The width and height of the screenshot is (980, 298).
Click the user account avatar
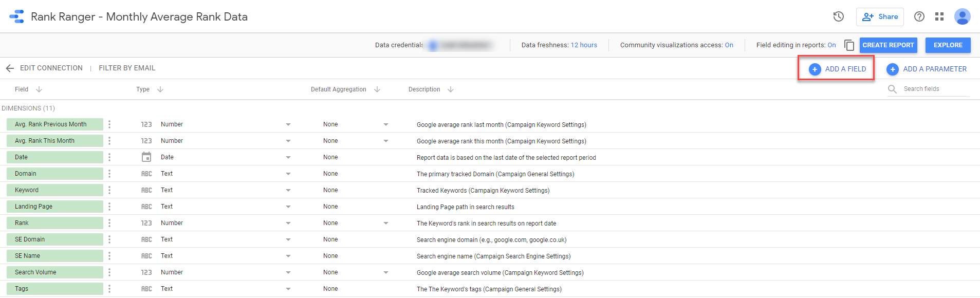point(962,16)
